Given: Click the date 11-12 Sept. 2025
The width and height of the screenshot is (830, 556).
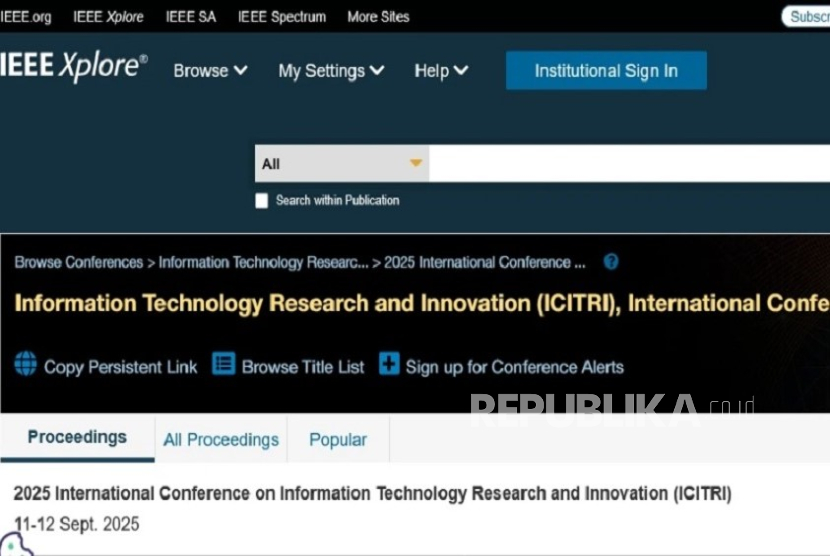Looking at the screenshot, I should tap(76, 524).
